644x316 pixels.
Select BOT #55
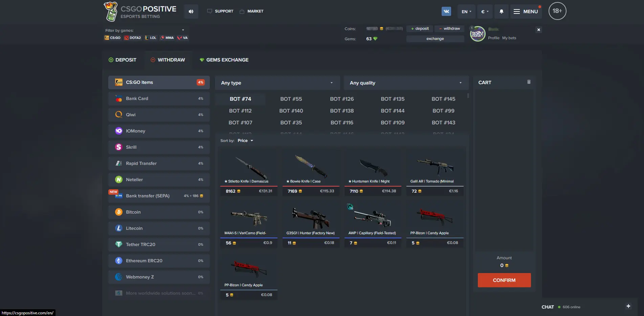click(x=291, y=99)
